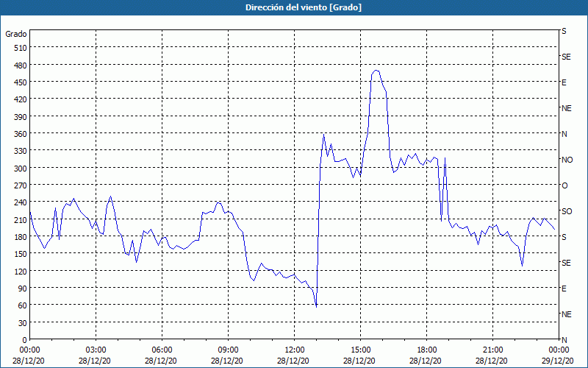
Task: Select the 30 y-axis value
Action: (23, 323)
